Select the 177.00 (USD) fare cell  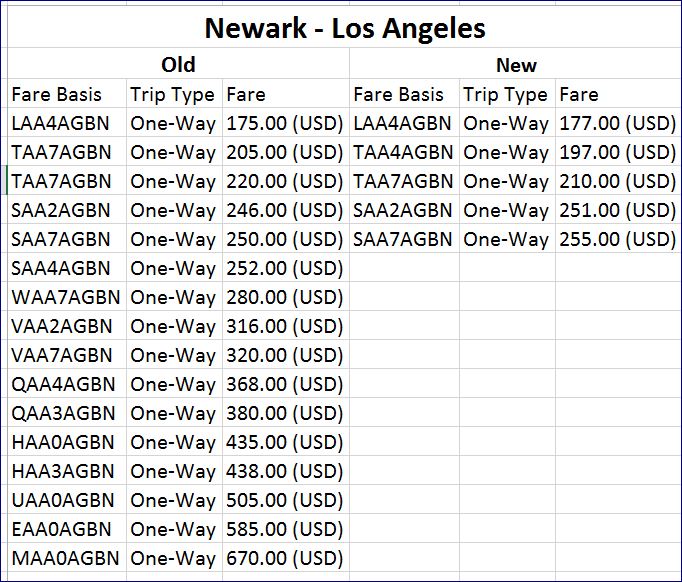[617, 124]
